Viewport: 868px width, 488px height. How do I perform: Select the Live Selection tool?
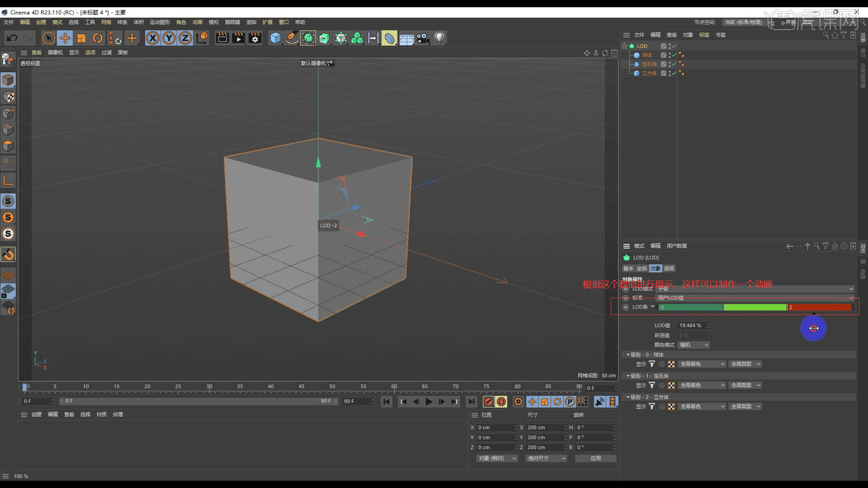pos(48,38)
